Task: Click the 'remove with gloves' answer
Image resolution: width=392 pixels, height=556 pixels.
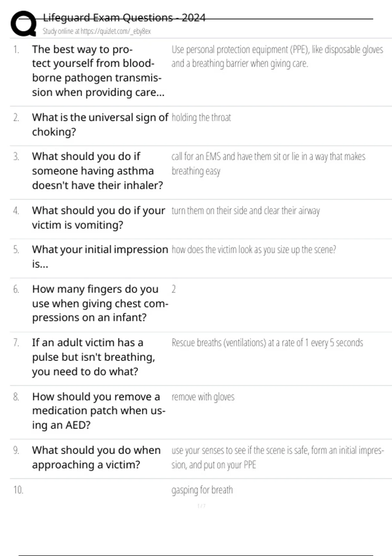Action: click(x=203, y=397)
